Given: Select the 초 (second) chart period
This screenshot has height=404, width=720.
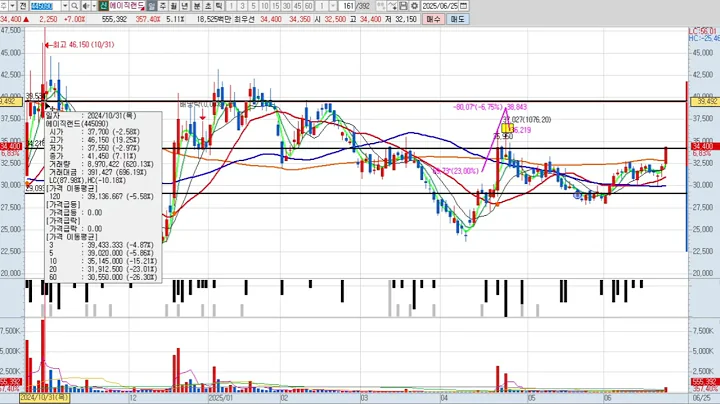Looking at the screenshot, I should click(x=208, y=6).
